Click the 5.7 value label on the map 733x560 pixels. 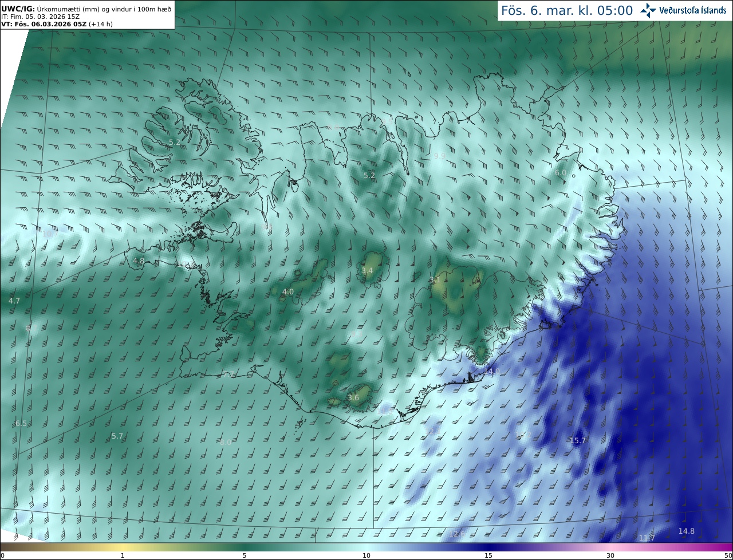(x=117, y=436)
